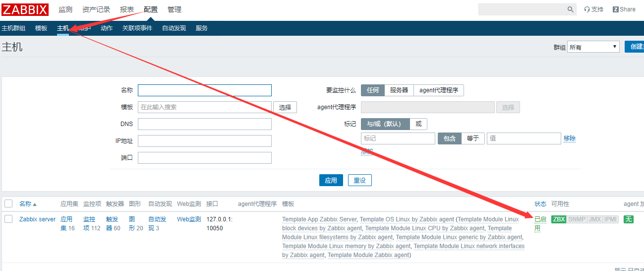Focus the DNS filter input
Viewport: 644px width, 271px height.
[205, 124]
